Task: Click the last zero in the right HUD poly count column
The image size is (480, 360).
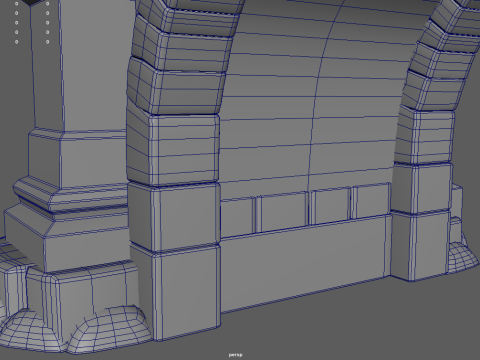Action: tap(48, 42)
